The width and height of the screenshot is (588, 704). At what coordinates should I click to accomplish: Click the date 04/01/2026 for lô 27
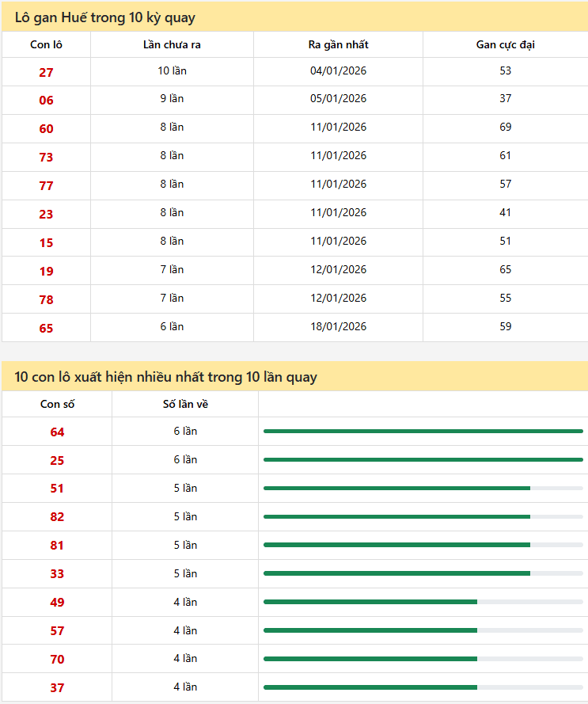pos(338,71)
